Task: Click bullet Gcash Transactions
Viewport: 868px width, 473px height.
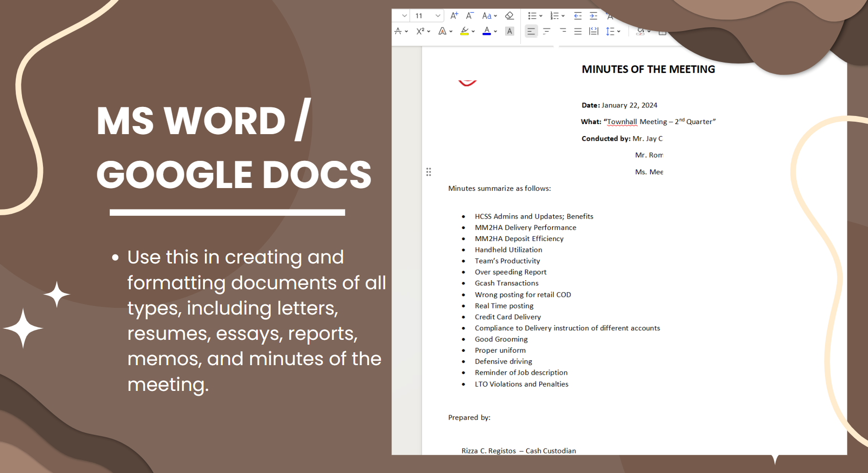Action: (507, 283)
